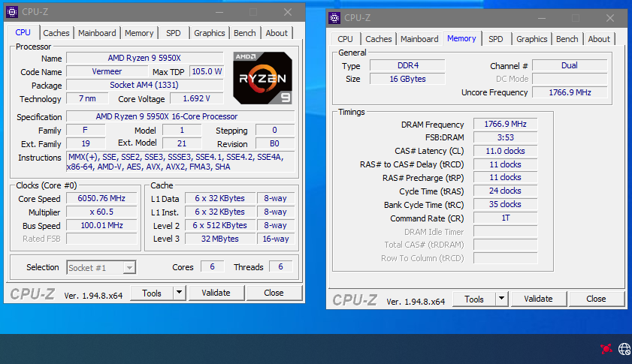Image resolution: width=632 pixels, height=364 pixels.
Task: Click the Command Rate value 1T
Action: click(505, 218)
